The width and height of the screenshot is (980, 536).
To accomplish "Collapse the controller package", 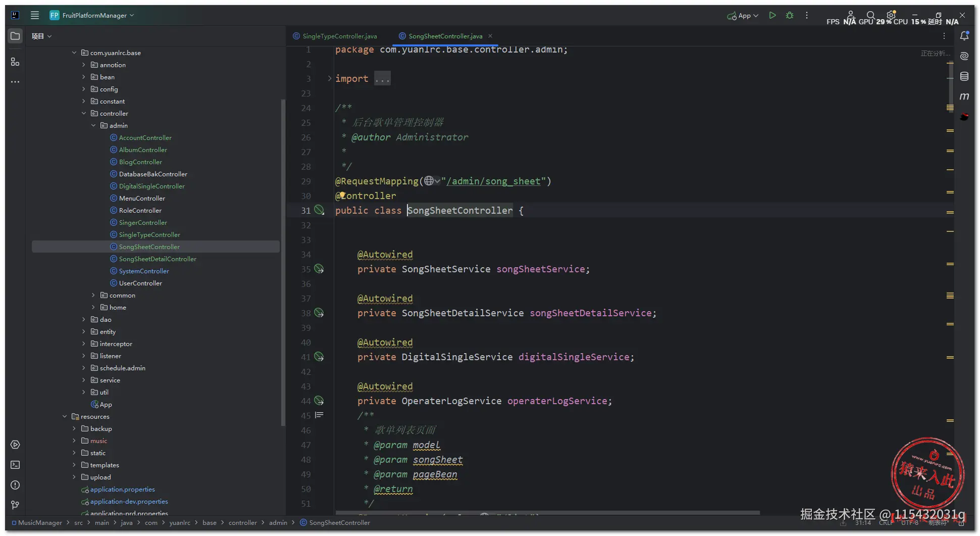I will point(84,113).
